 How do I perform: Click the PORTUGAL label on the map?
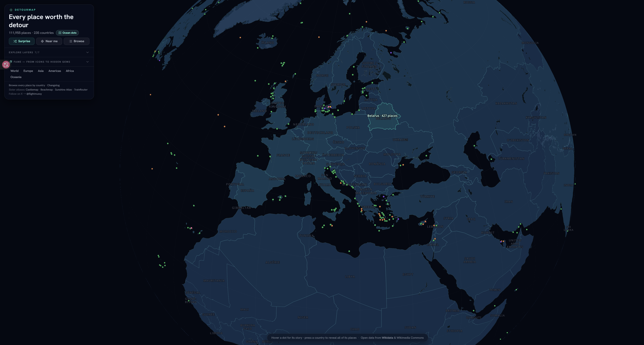[235, 184]
